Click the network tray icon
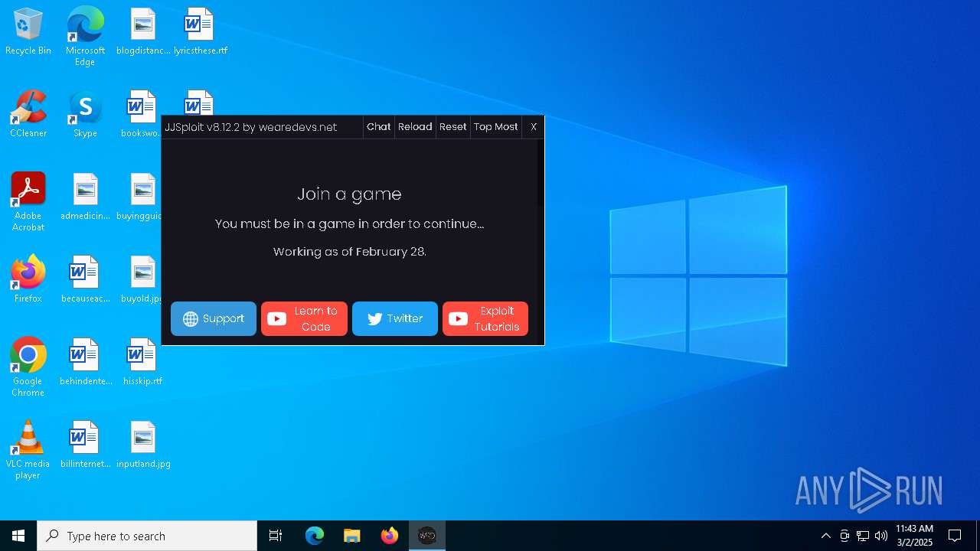Image resolution: width=980 pixels, height=551 pixels. (863, 536)
